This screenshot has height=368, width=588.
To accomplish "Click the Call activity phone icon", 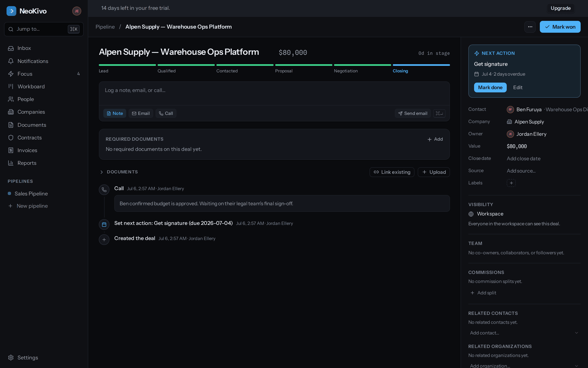I will 104,190.
